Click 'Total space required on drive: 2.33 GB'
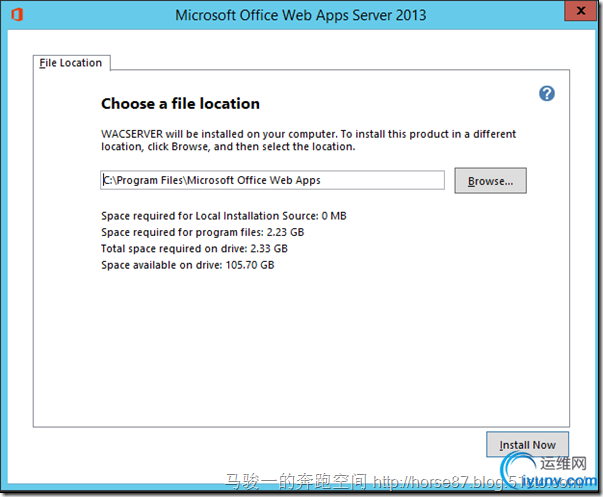 coord(194,249)
